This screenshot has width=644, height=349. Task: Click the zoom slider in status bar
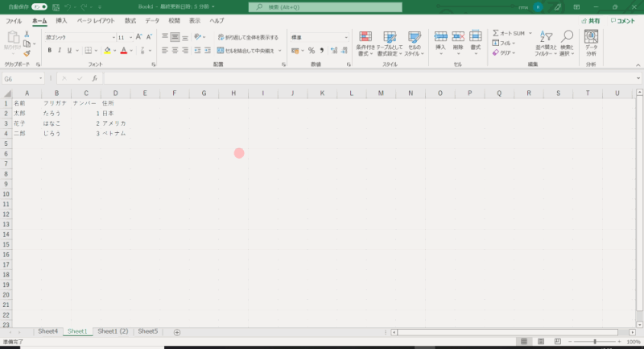tap(595, 342)
